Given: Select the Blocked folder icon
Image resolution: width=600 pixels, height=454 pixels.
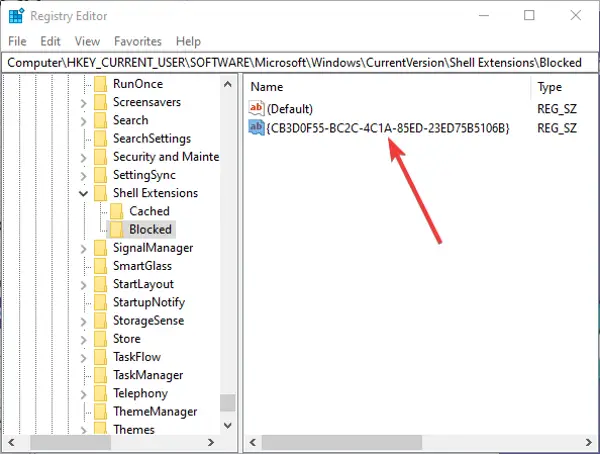Looking at the screenshot, I should click(117, 229).
